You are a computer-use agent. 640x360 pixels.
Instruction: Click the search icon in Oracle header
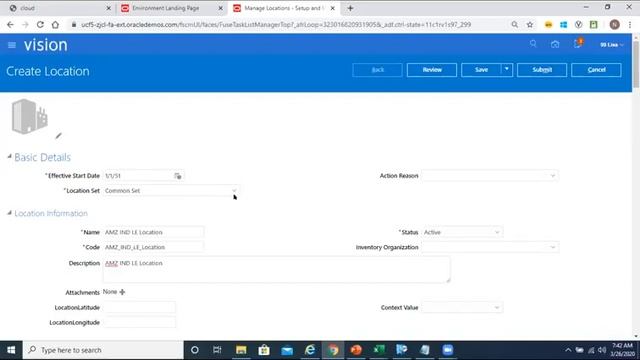pos(533,44)
